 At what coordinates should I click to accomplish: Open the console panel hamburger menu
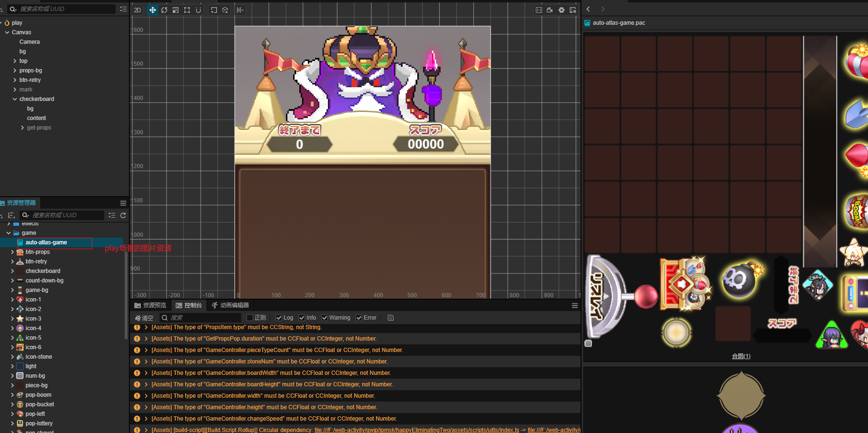(x=575, y=305)
